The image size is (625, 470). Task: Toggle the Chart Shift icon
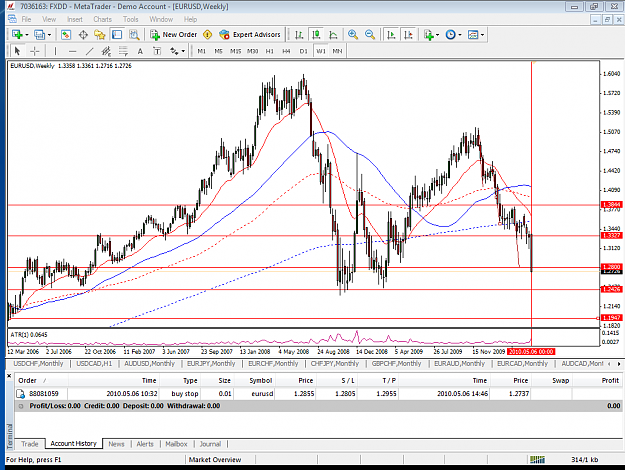tap(409, 35)
